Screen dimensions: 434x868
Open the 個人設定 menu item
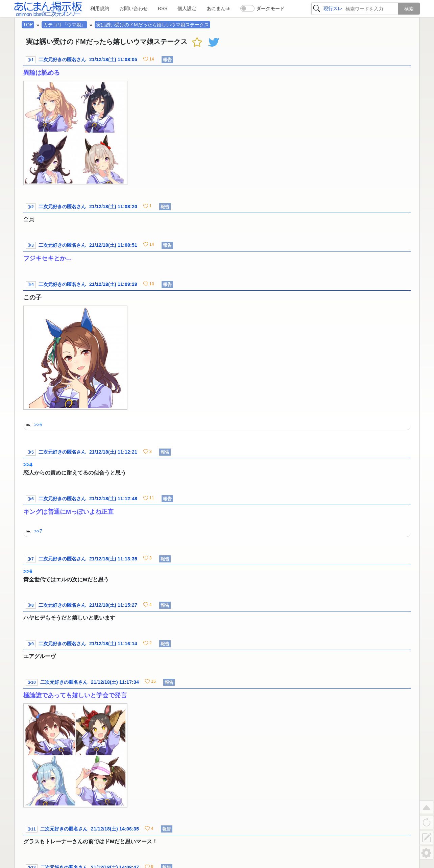(x=187, y=8)
